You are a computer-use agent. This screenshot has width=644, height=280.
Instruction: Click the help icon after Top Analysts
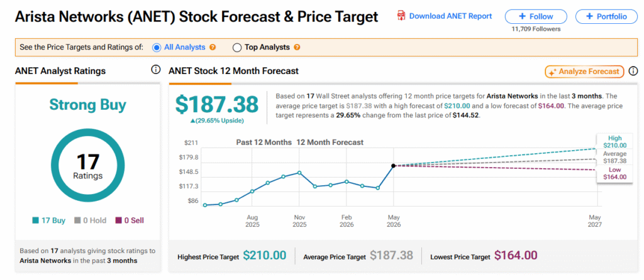coord(297,48)
